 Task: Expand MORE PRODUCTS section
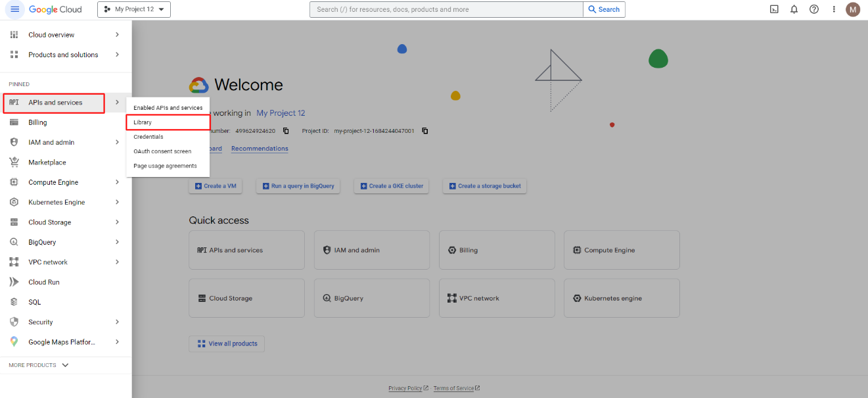tap(39, 365)
